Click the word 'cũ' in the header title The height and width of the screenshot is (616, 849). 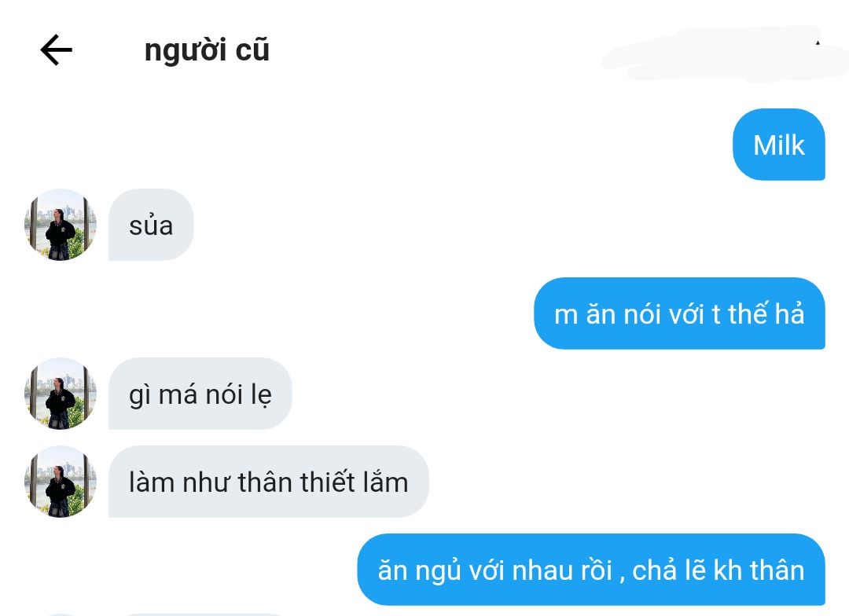point(252,49)
